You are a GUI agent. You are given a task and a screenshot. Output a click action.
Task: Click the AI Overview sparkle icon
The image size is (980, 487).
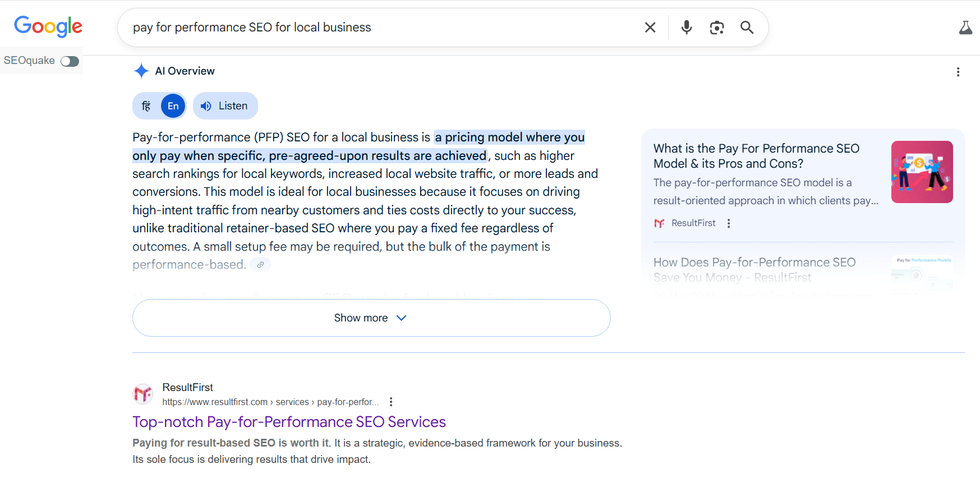click(141, 71)
